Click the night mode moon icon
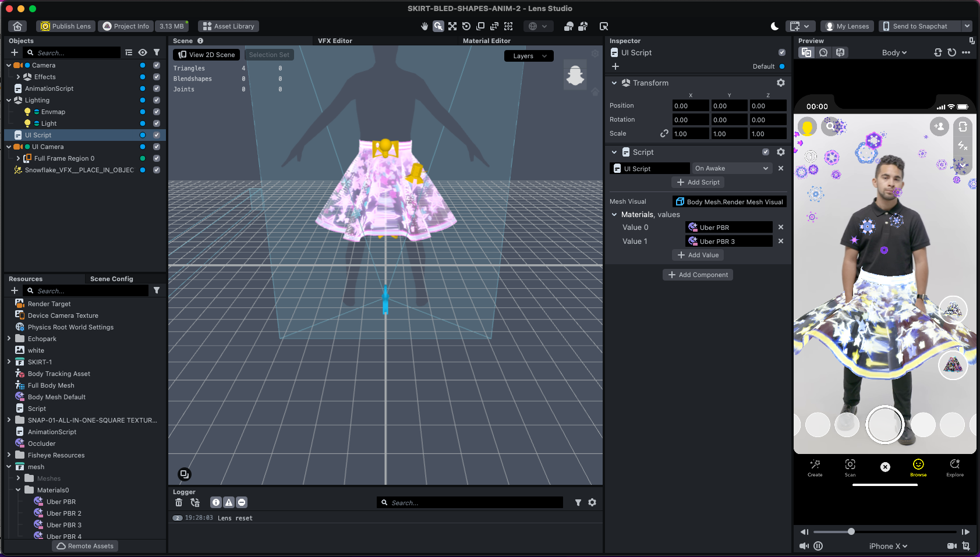This screenshot has width=980, height=557. coord(775,26)
